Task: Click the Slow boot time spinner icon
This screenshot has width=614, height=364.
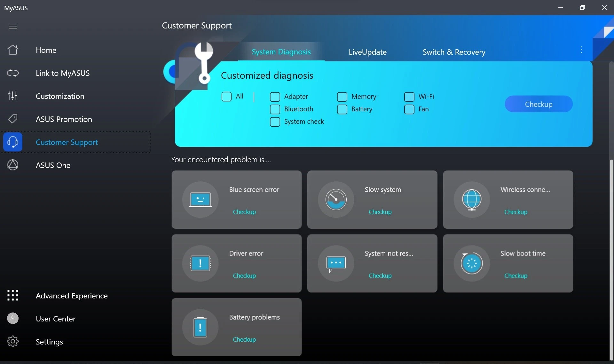Action: [472, 264]
